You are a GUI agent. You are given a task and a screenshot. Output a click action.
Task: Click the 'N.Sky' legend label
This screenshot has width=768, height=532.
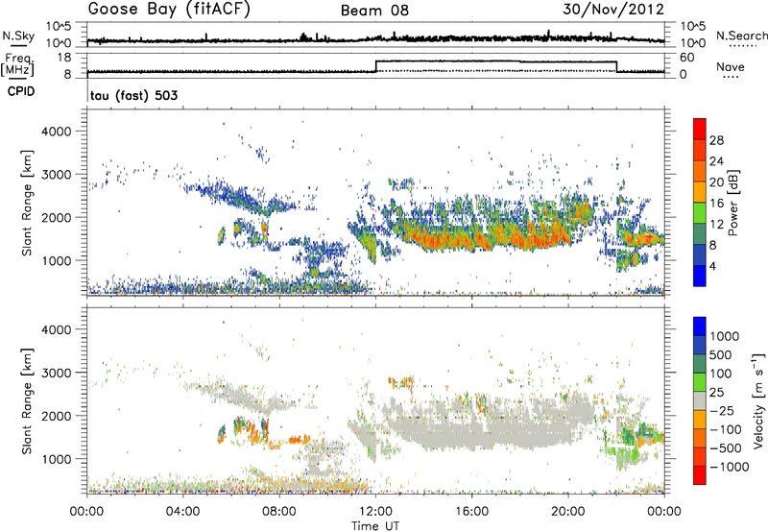18,36
